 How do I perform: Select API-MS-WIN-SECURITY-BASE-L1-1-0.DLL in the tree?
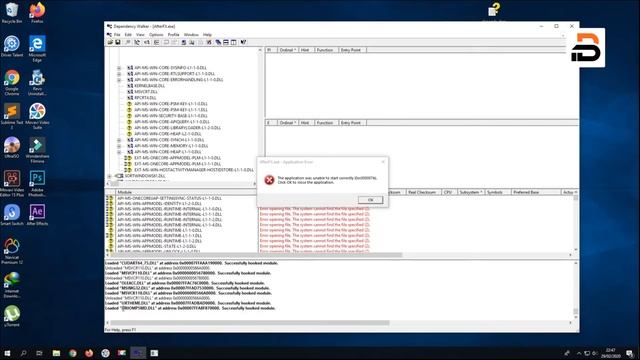coord(171,116)
